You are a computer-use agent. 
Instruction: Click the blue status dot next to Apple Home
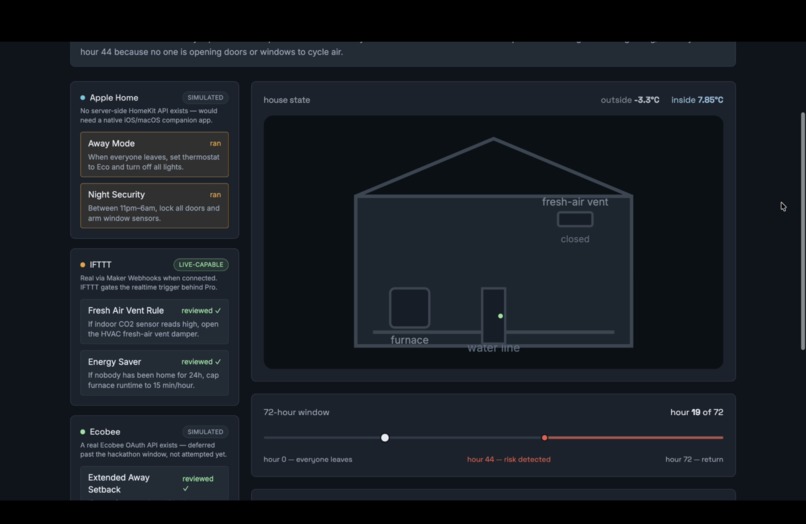83,98
